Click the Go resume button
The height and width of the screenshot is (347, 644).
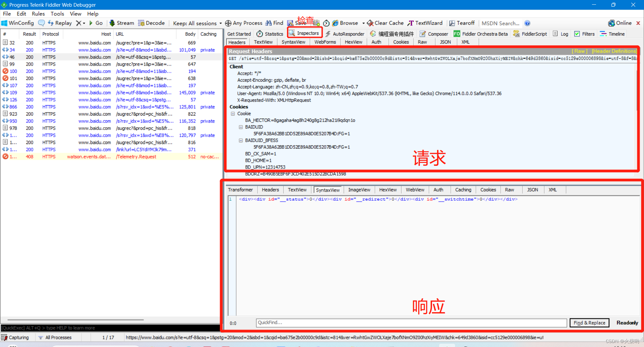[96, 23]
